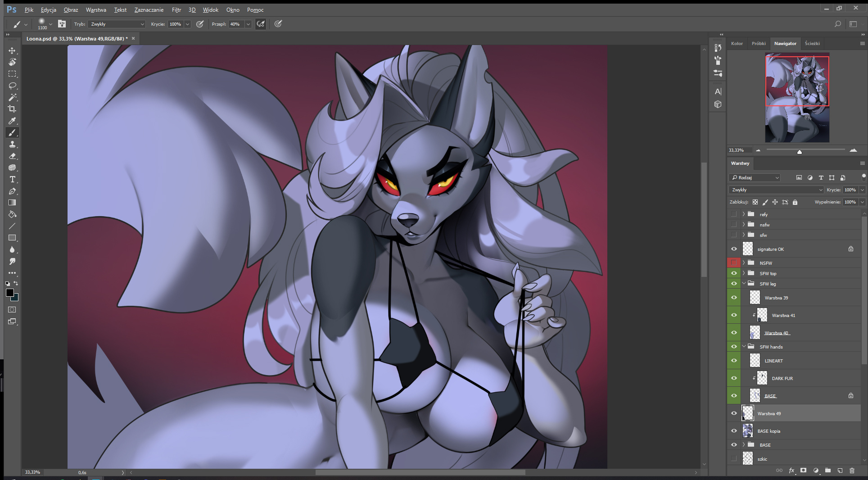Image resolution: width=868 pixels, height=480 pixels.
Task: Hide the BASE kopia layer
Action: click(x=734, y=431)
